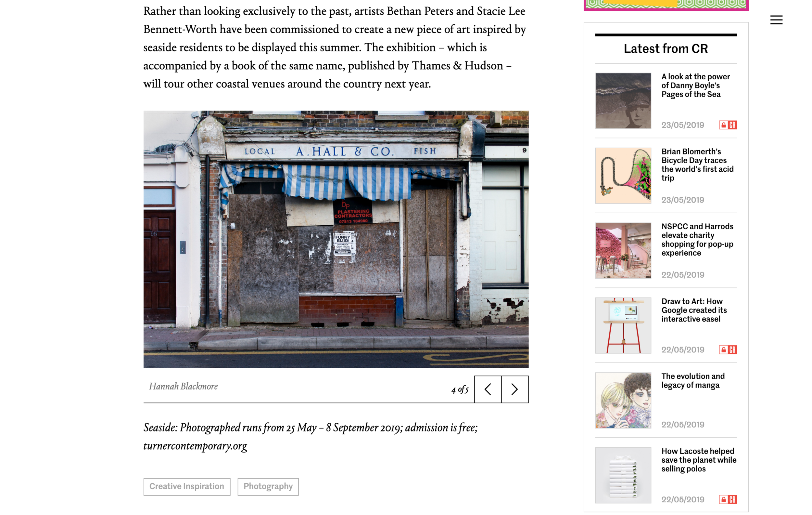Advance to next gallery image arrow
812x515 pixels.
tap(514, 389)
